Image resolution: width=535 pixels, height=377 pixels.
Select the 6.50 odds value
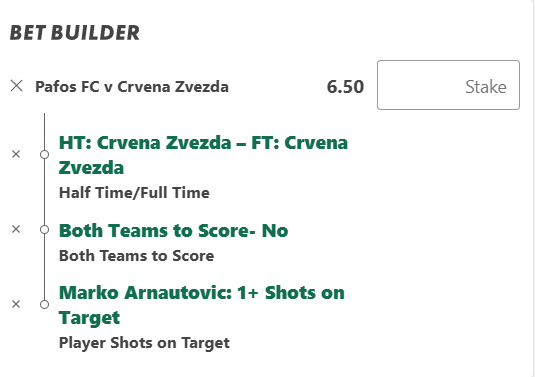point(345,87)
